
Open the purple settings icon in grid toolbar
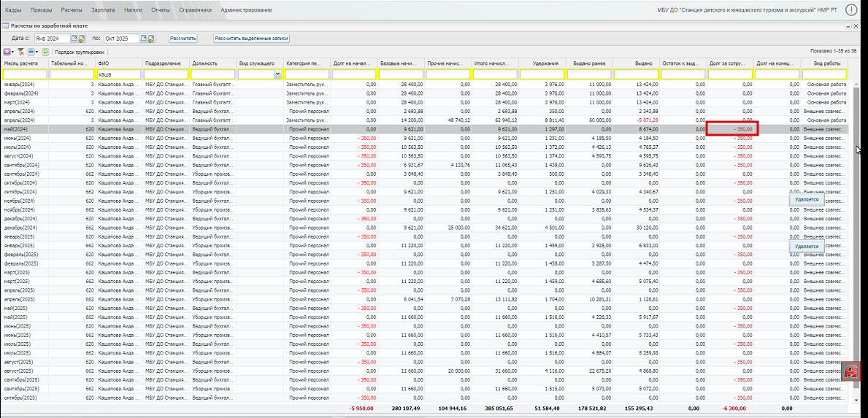(x=7, y=52)
